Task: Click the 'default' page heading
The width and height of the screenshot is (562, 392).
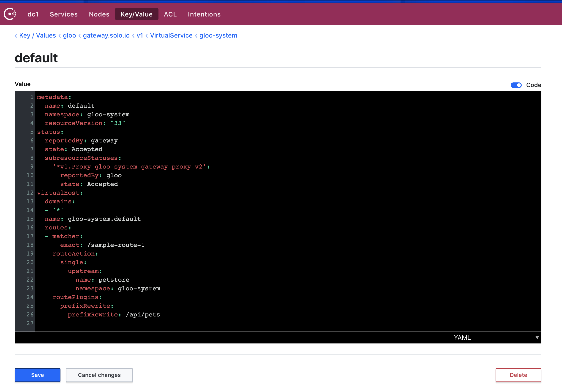Action: coord(36,58)
